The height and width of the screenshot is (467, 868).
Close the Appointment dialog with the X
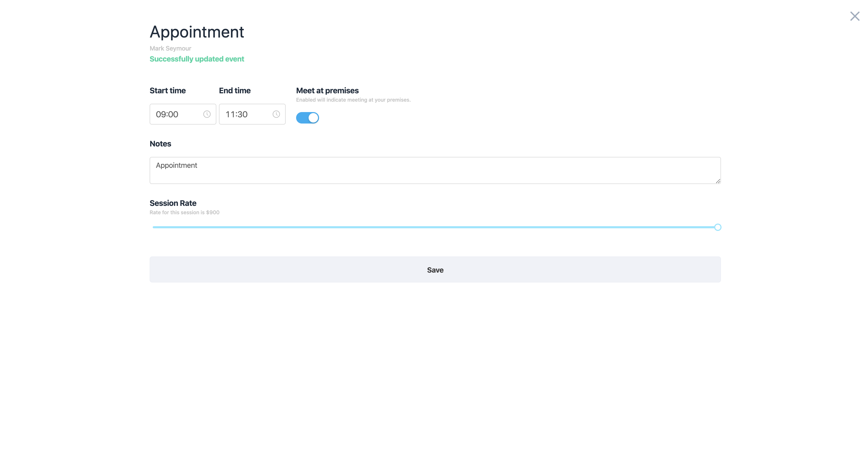click(854, 16)
